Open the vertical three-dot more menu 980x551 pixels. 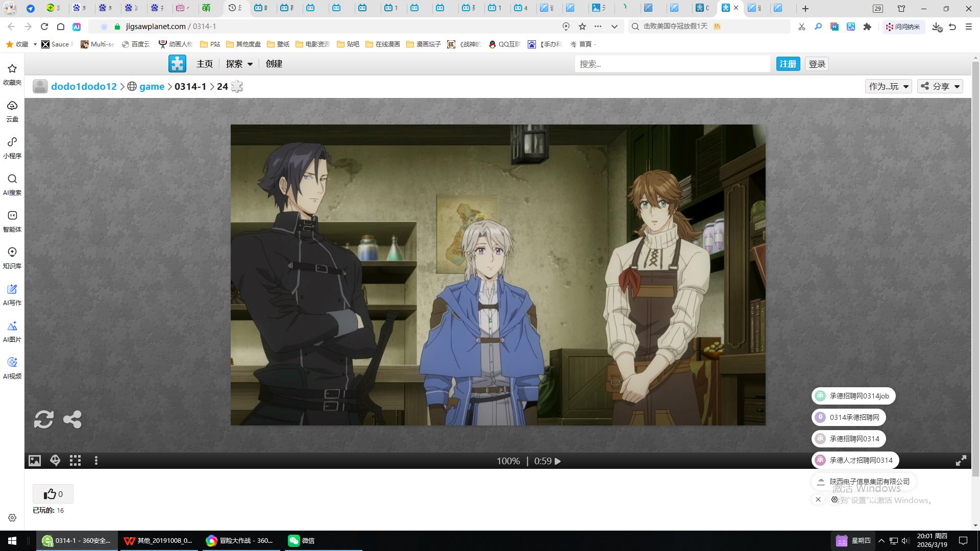click(x=96, y=461)
